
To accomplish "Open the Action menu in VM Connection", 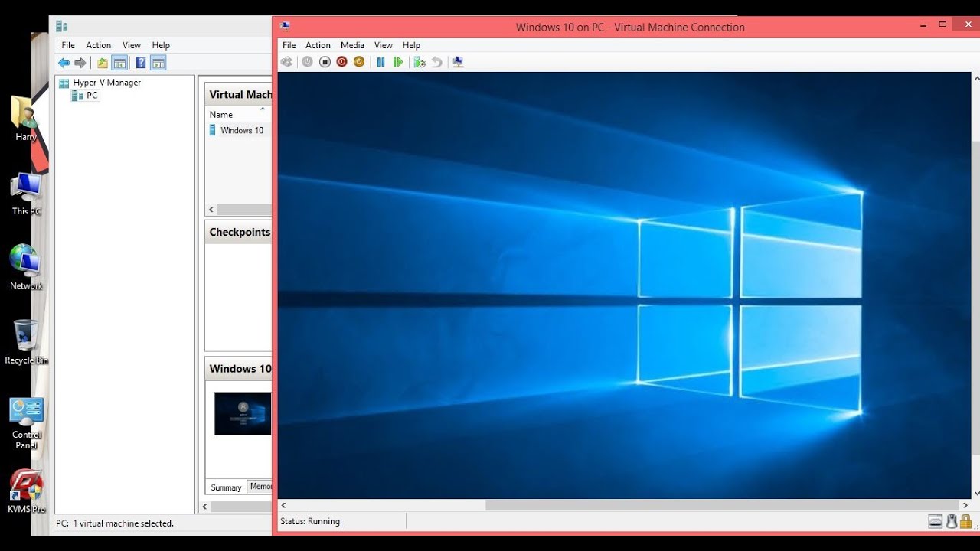I will tap(318, 45).
